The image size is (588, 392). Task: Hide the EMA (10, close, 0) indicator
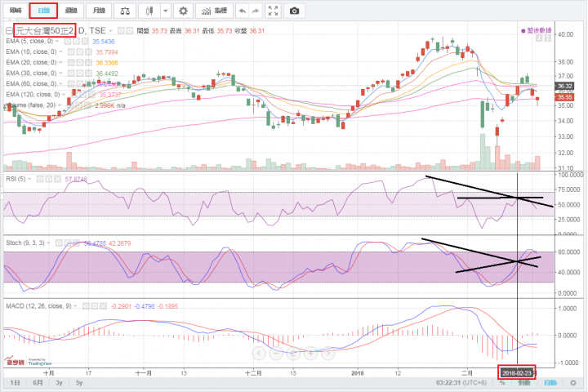tap(69, 51)
